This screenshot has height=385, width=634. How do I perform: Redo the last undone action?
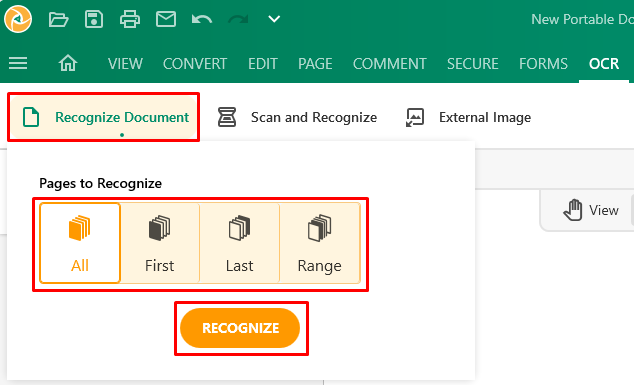[x=238, y=19]
